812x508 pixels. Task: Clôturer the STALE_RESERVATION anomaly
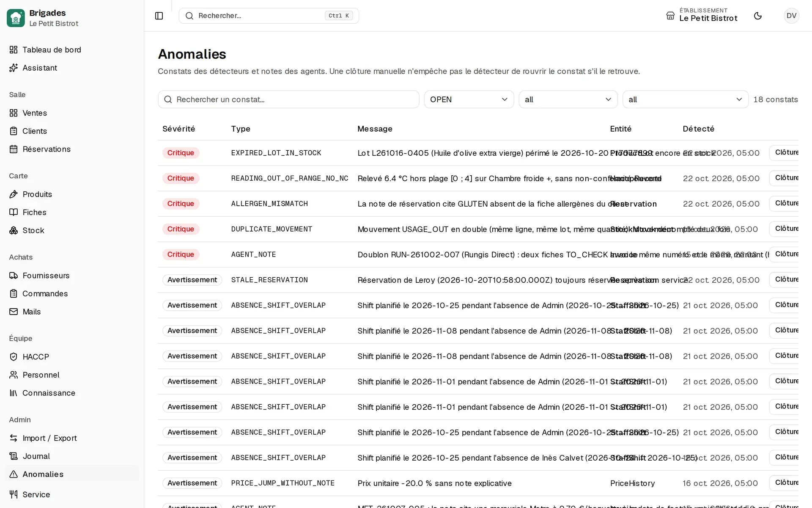(x=784, y=280)
